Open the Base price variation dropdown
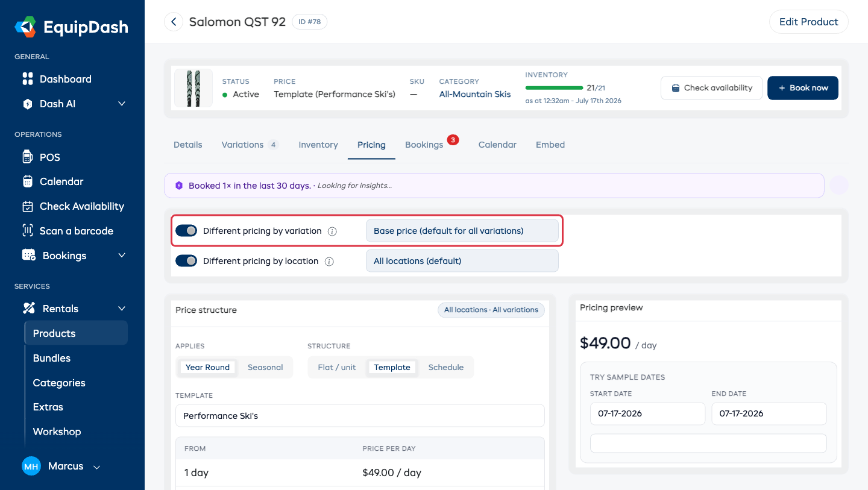The image size is (868, 490). click(462, 231)
